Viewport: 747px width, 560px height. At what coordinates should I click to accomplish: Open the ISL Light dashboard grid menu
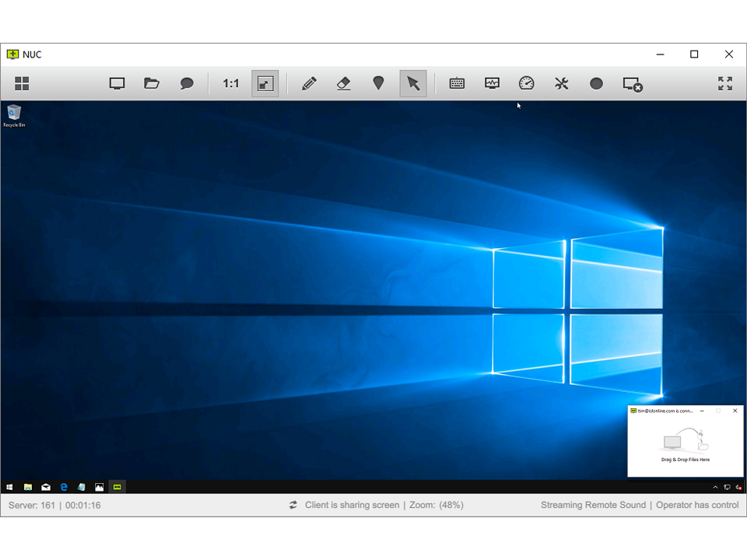pos(21,83)
